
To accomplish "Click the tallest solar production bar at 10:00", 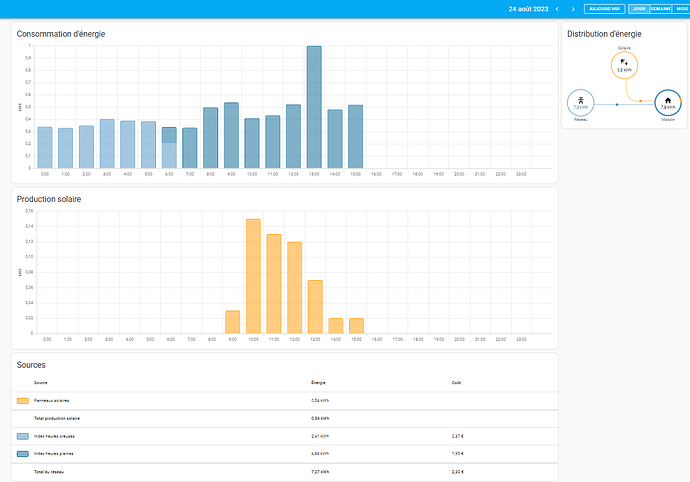I will coord(253,276).
